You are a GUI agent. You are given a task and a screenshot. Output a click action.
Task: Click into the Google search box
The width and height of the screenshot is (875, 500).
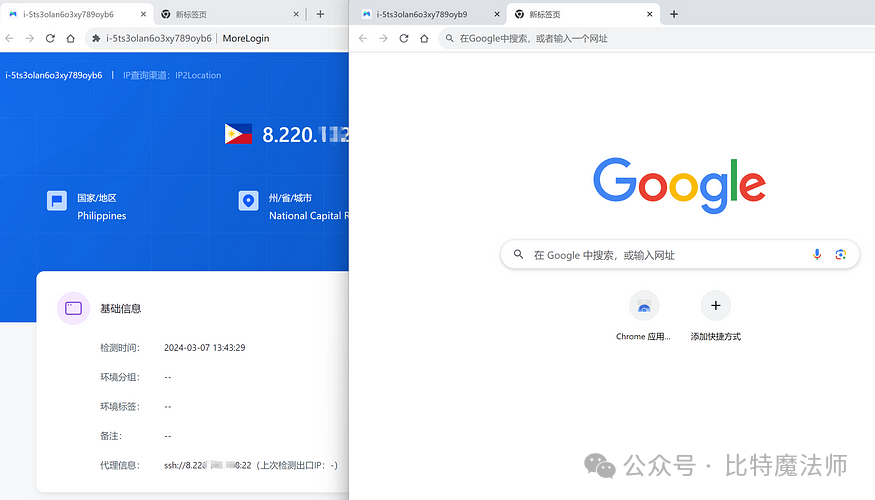[680, 254]
